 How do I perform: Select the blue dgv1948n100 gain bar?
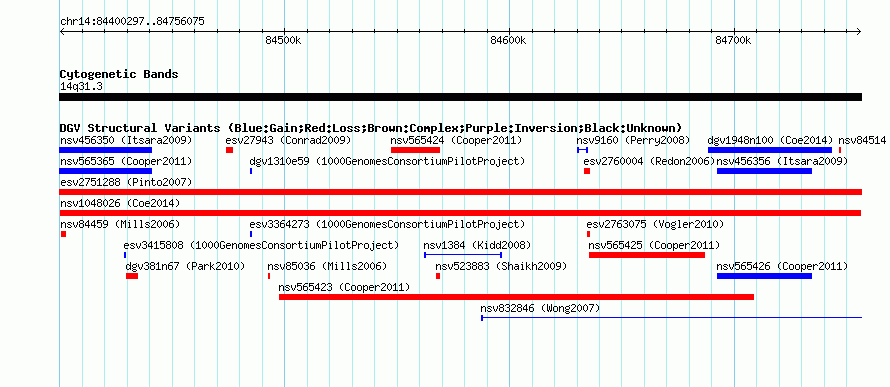coord(770,150)
